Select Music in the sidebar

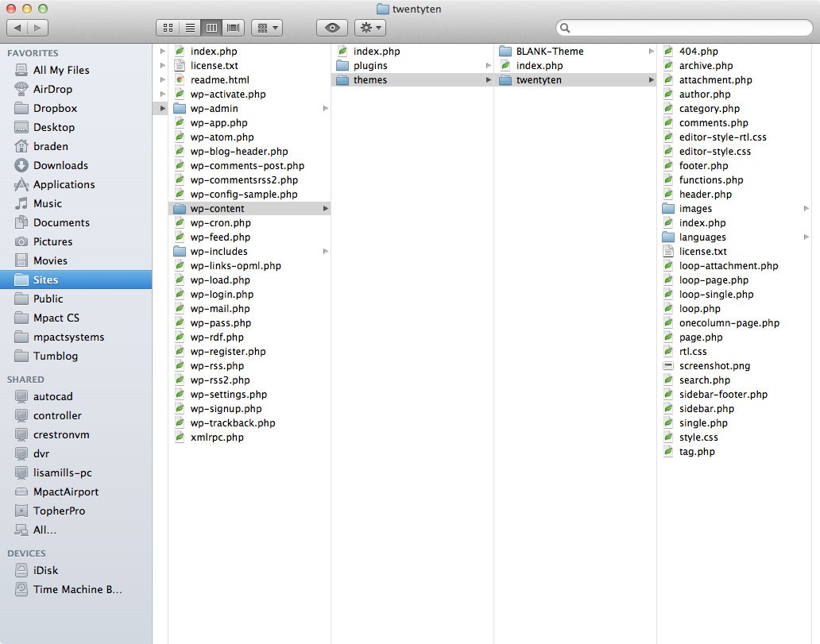point(75,204)
